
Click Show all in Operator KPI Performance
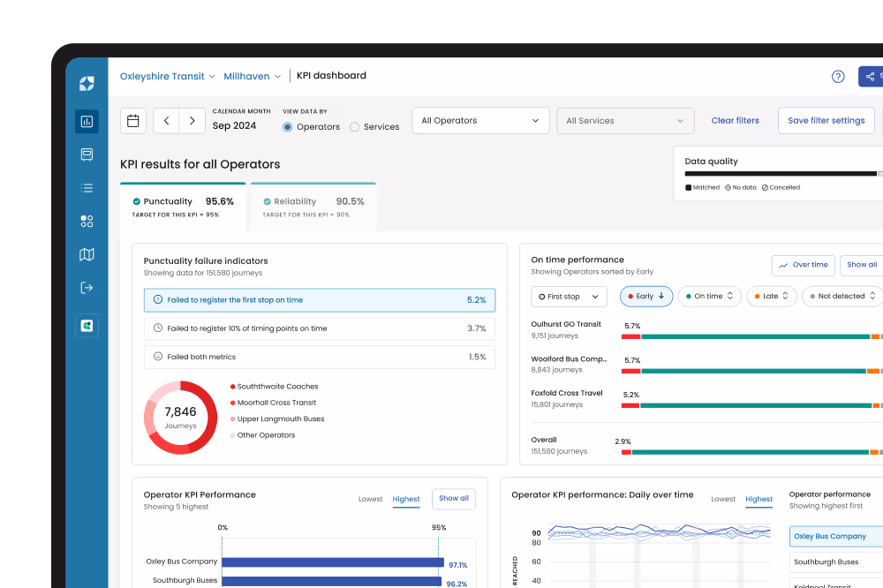(x=454, y=499)
